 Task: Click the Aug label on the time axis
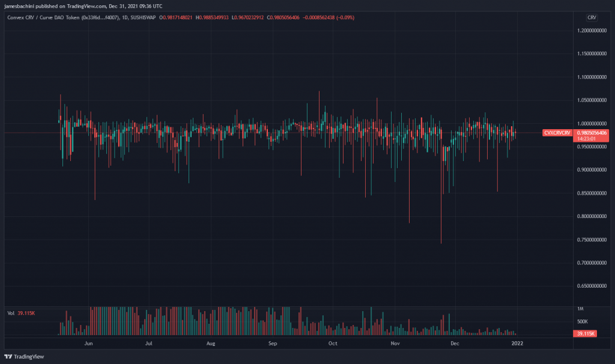click(211, 344)
